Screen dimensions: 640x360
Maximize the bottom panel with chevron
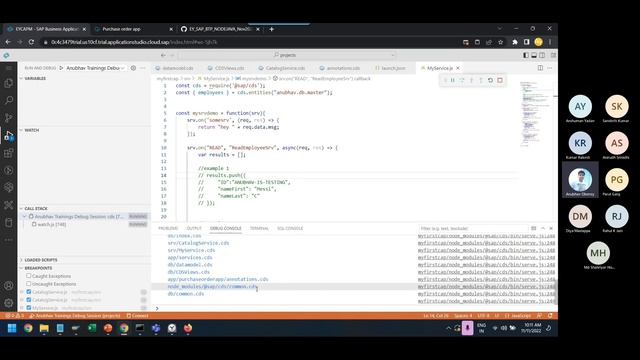point(543,229)
